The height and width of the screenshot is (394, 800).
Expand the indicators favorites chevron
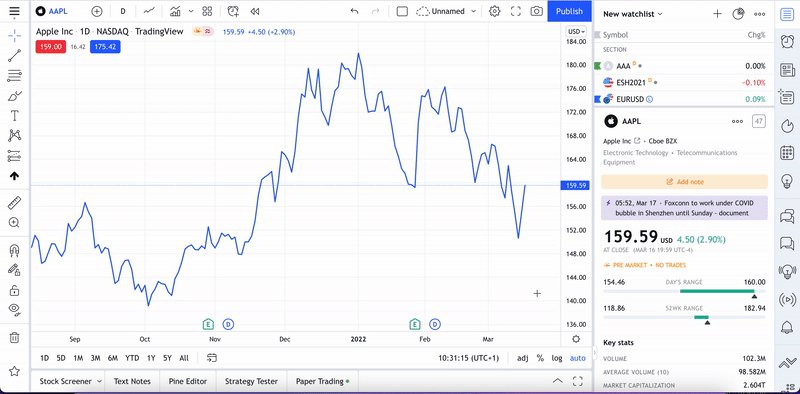(191, 11)
